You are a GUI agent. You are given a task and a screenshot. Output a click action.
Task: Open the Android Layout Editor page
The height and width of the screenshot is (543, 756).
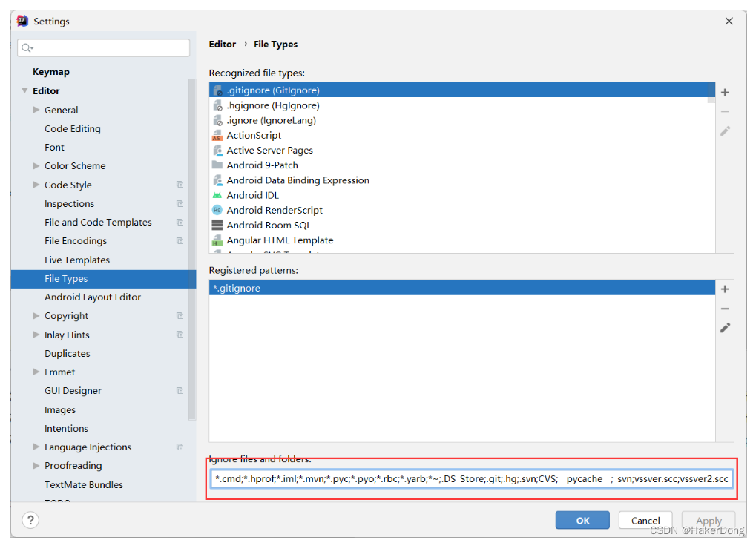click(93, 297)
